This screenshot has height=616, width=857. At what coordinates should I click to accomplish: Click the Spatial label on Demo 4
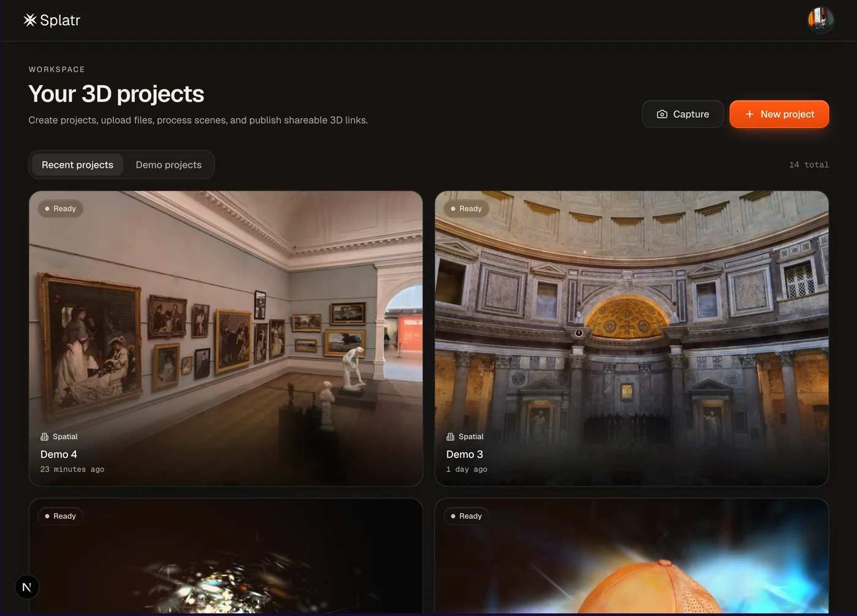tap(65, 437)
